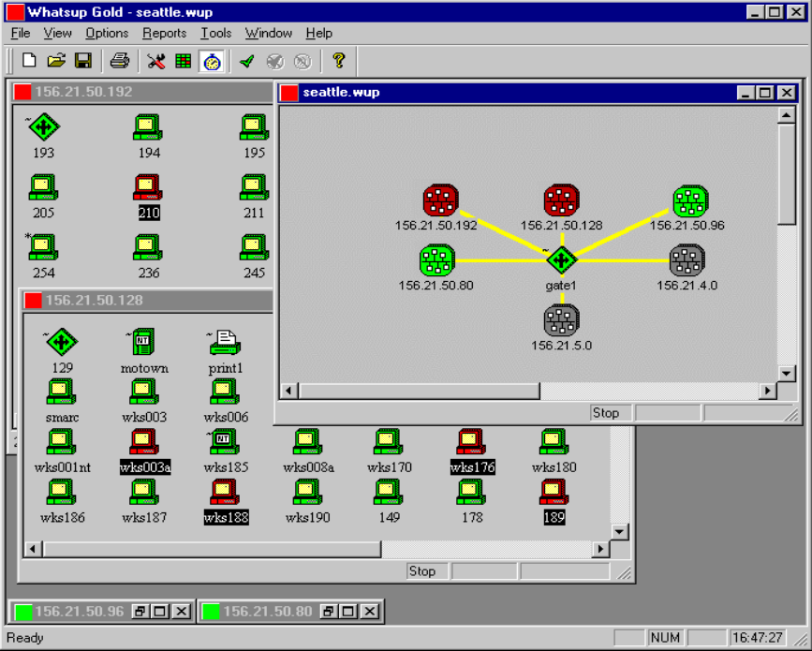Open the Help menu

[x=318, y=33]
